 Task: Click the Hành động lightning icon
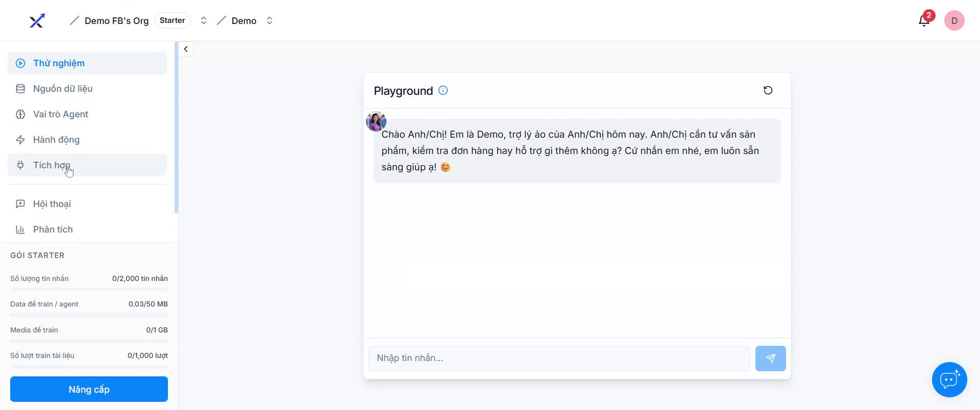(x=20, y=140)
